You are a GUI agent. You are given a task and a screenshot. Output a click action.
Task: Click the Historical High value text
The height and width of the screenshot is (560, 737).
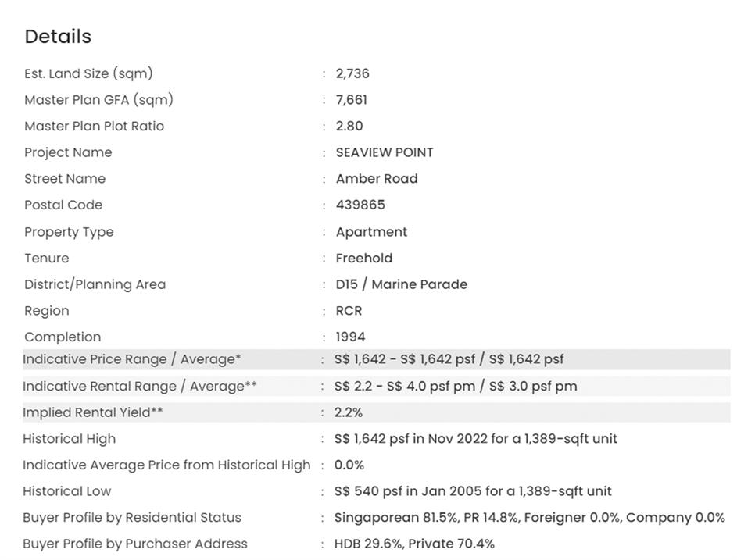pos(475,439)
